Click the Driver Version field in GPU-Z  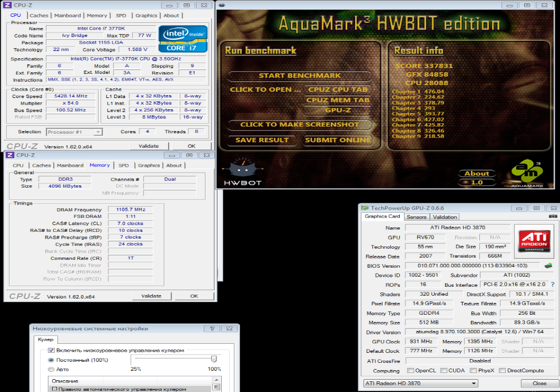[x=479, y=332]
